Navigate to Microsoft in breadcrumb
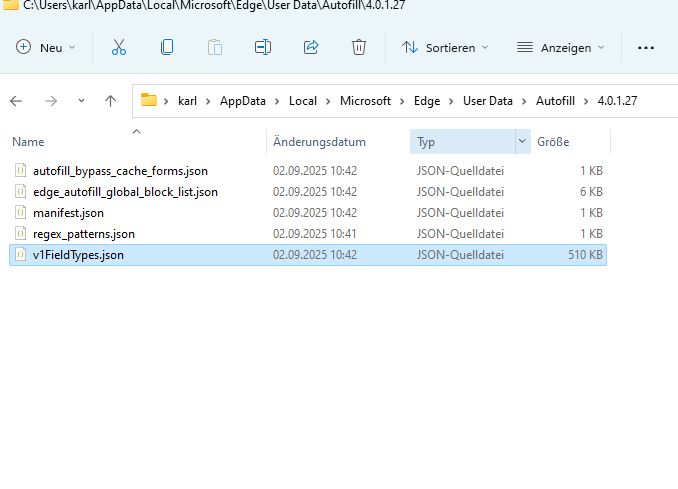 click(x=365, y=101)
